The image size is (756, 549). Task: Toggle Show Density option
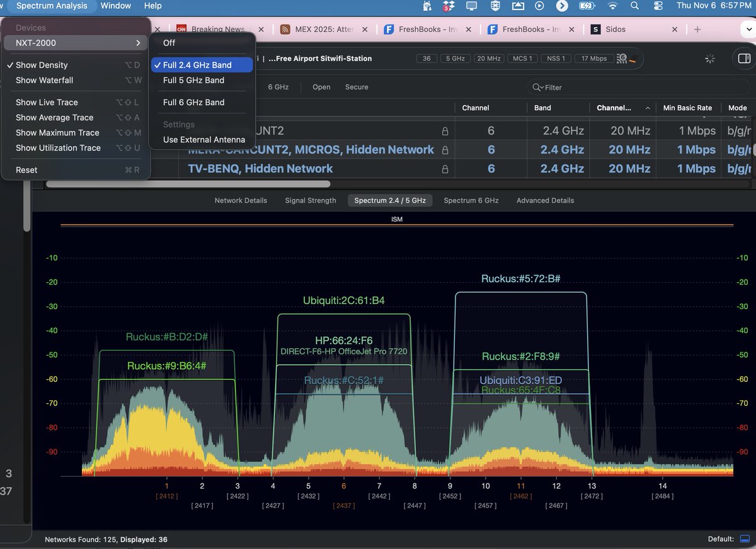[76, 65]
